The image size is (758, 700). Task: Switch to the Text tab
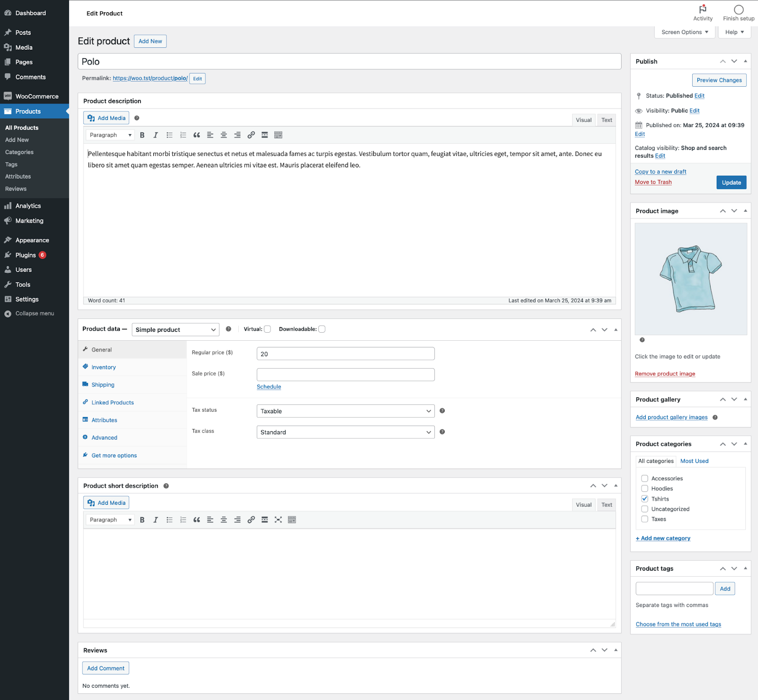click(606, 119)
